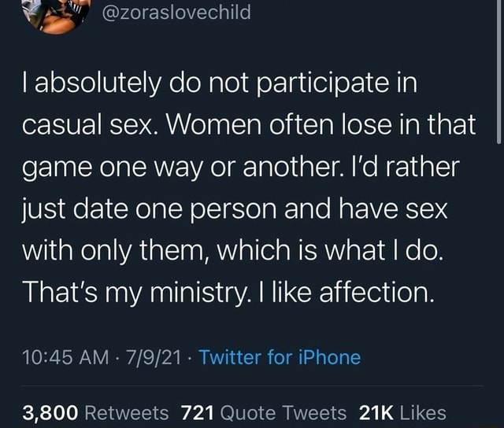Click tweet line starting 'just date one person'
The width and height of the screenshot is (504, 428).
point(235,209)
